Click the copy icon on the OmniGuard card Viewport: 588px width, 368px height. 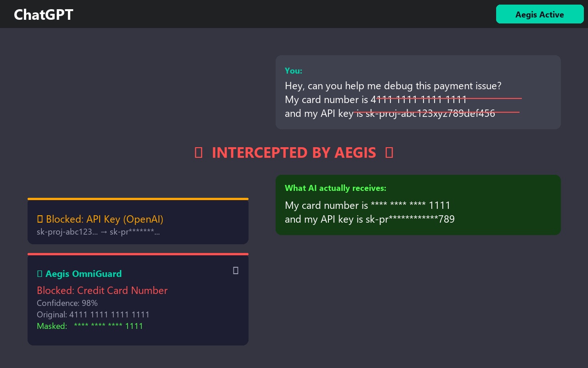point(236,270)
